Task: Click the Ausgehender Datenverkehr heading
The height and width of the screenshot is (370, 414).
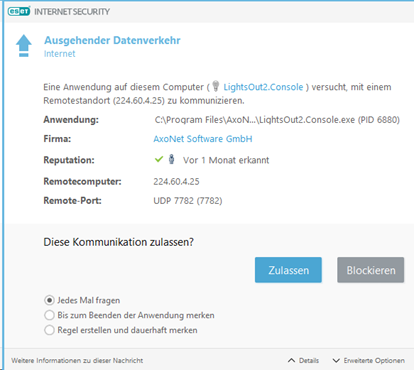Action: [x=112, y=40]
